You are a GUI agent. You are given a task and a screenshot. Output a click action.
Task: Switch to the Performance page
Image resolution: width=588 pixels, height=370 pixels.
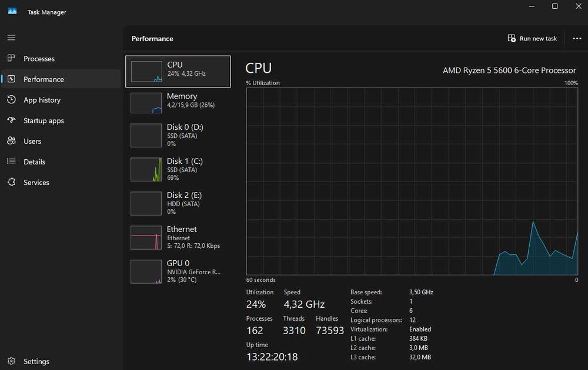61,79
